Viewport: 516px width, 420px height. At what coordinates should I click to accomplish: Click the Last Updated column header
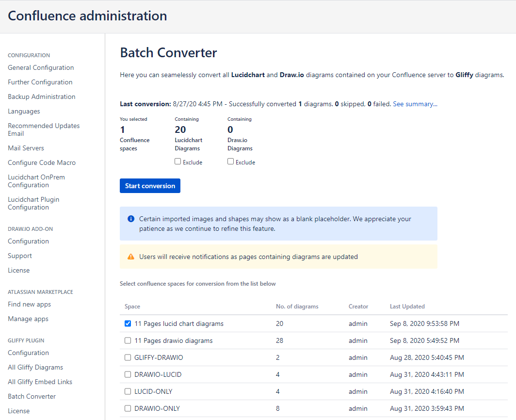point(407,307)
